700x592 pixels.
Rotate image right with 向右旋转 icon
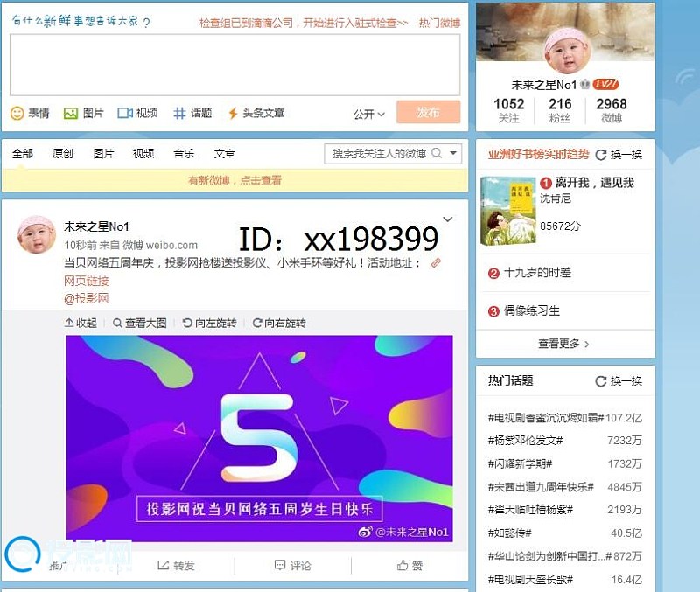click(257, 323)
